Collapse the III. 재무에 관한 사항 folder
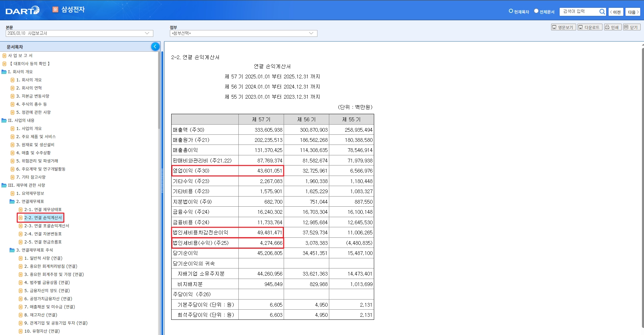This screenshot has height=335, width=644. (x=4, y=185)
